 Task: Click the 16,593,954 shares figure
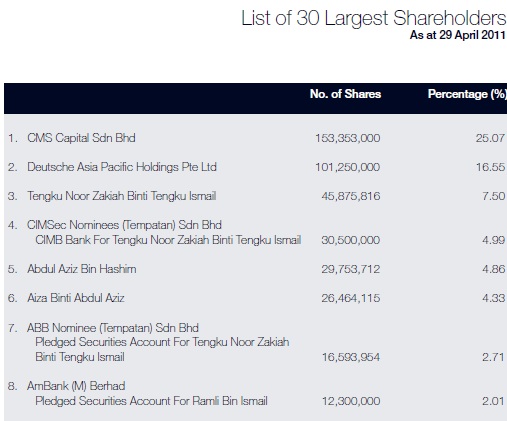pos(351,357)
